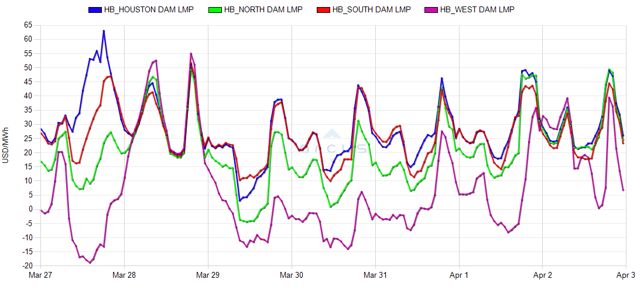Viewport: 644px width, 293px height.
Task: Hide the HB_WEST DAM LMP legend text
Action: (x=478, y=10)
